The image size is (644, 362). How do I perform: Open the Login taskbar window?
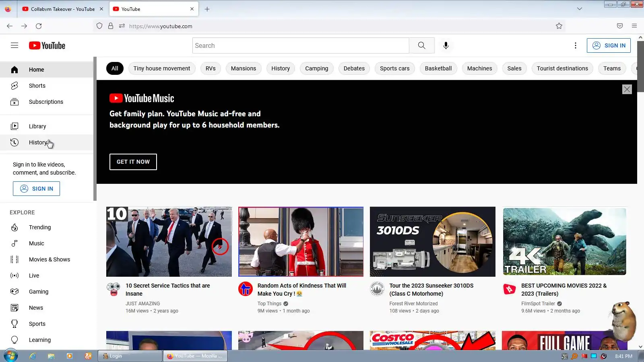coord(130,356)
